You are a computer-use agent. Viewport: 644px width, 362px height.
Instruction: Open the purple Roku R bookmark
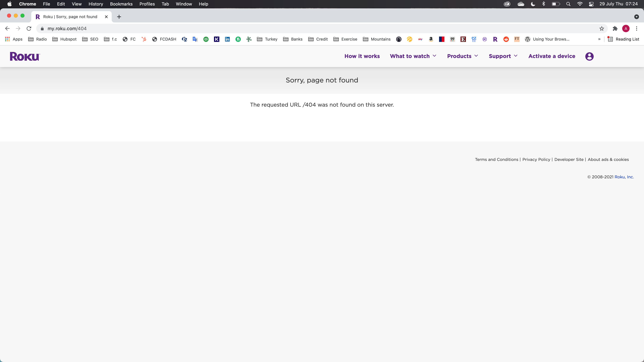point(495,39)
